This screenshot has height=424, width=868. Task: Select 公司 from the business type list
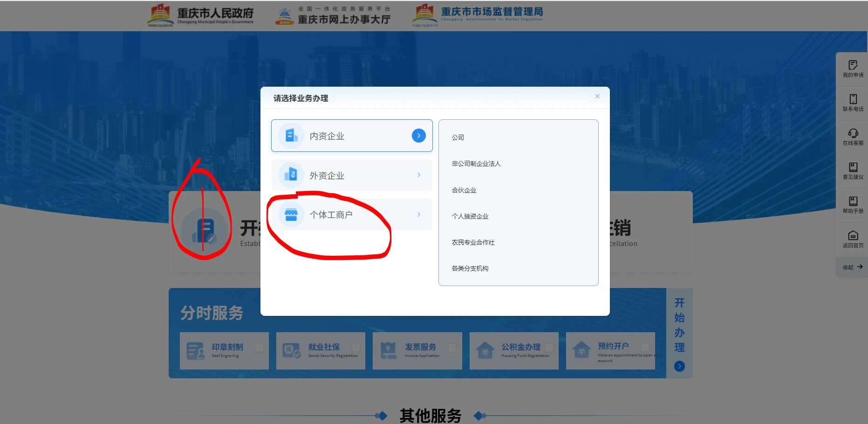[458, 137]
